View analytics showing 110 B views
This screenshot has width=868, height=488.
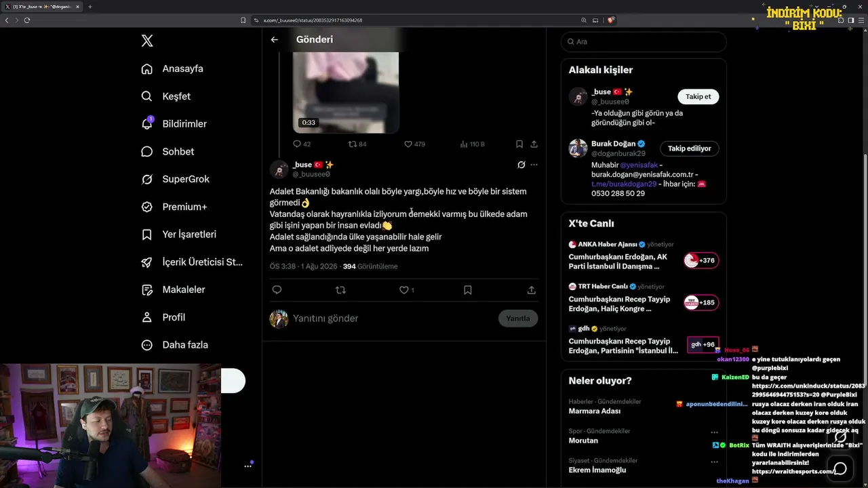[x=473, y=144]
